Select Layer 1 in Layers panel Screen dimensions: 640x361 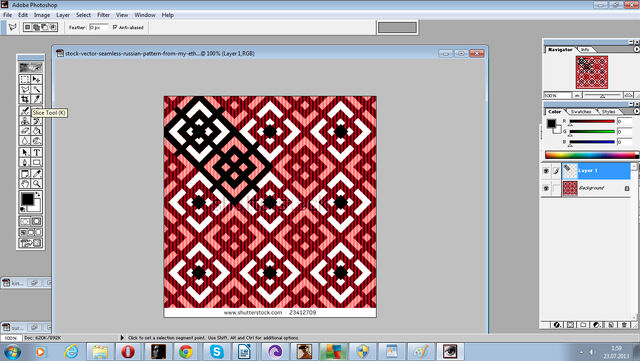[596, 171]
